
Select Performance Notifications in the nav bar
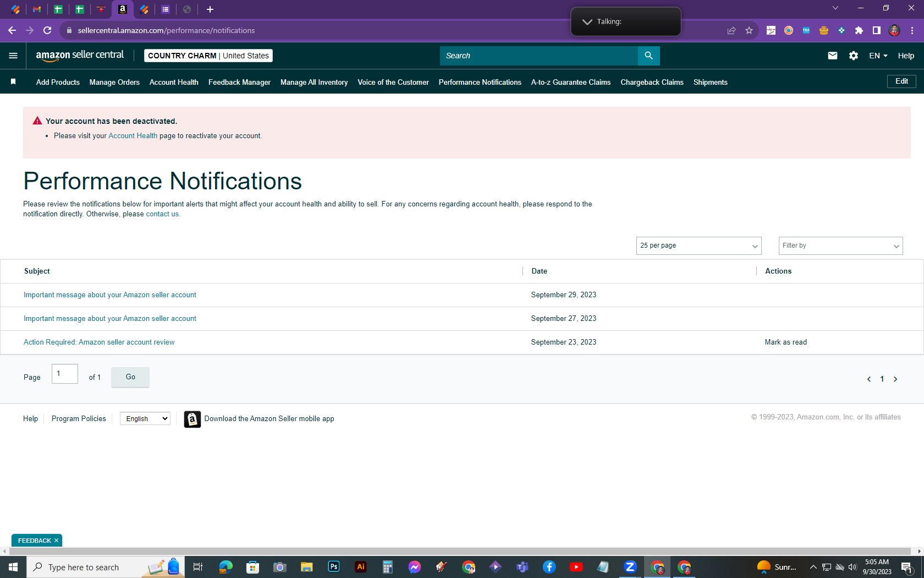tap(480, 82)
